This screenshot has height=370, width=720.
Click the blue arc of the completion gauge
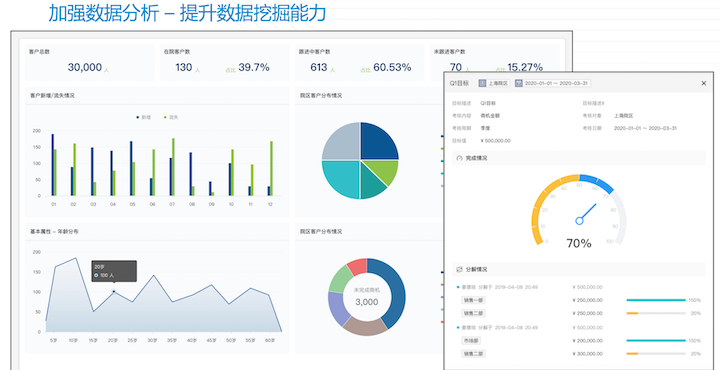596,182
